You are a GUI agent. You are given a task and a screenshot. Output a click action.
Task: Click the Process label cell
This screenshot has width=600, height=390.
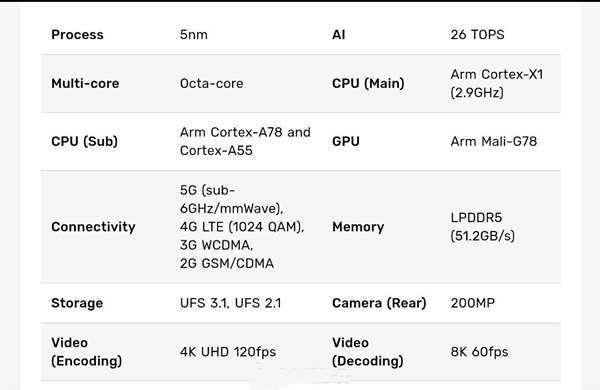coord(77,34)
